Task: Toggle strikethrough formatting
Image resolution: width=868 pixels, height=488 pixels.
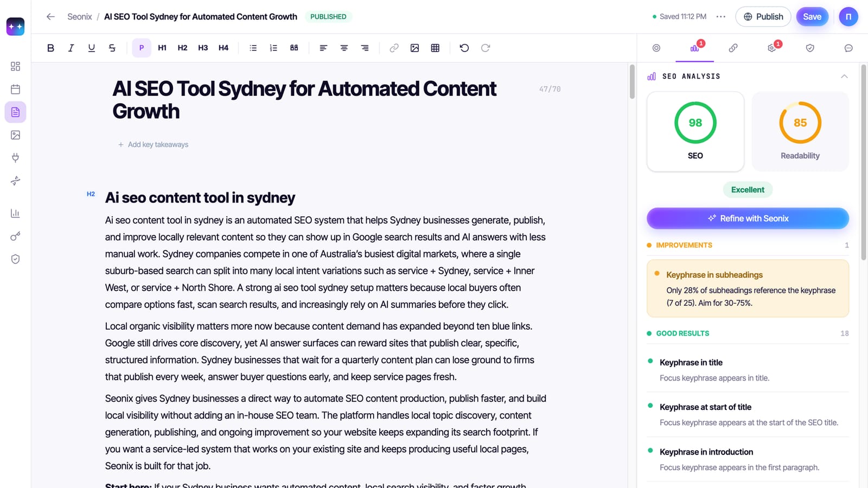Action: pyautogui.click(x=112, y=48)
